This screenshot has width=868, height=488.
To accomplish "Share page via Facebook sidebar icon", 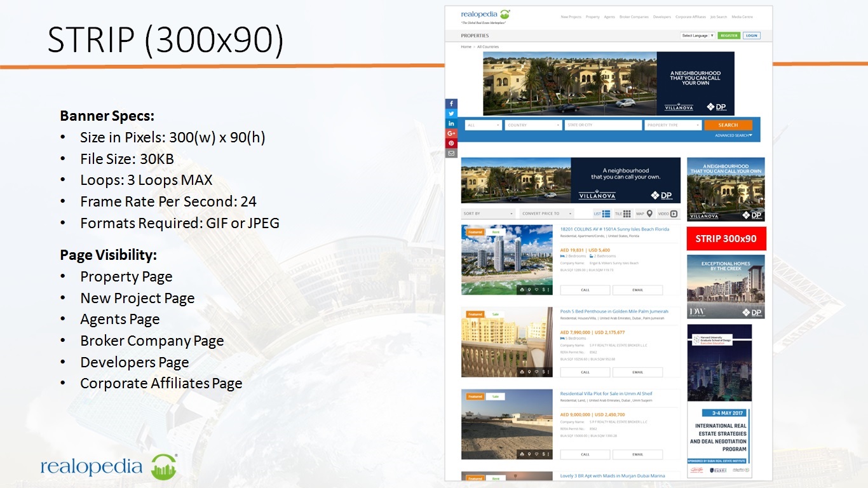I will [x=451, y=104].
